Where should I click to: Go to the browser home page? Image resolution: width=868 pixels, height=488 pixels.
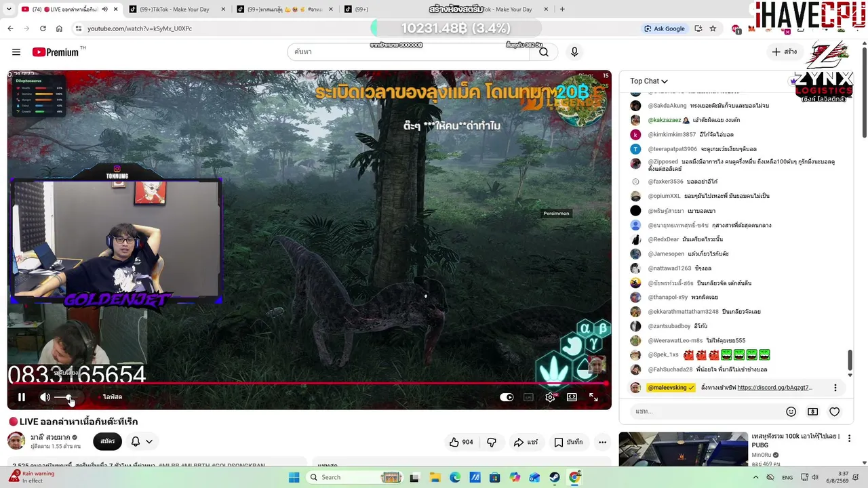tap(59, 28)
